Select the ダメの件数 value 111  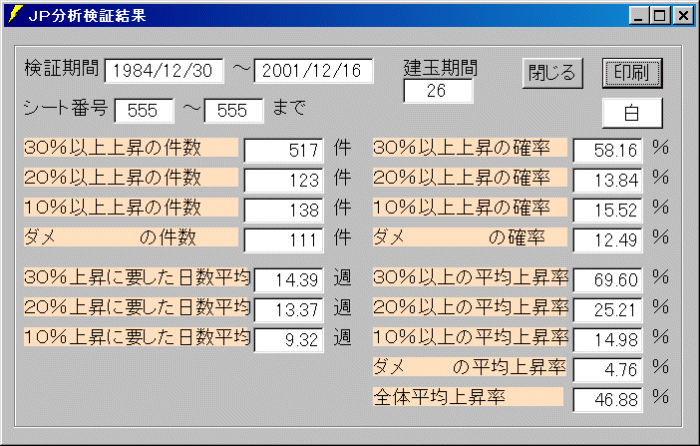tap(283, 240)
